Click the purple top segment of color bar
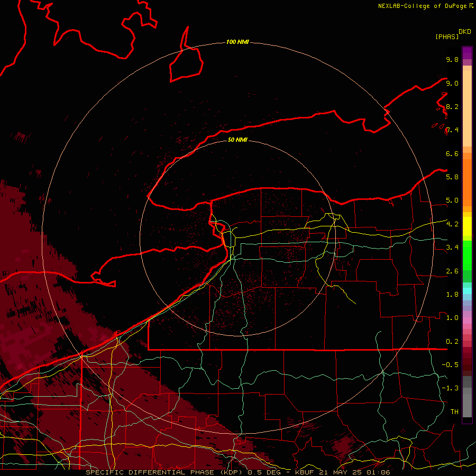Screen dimensions: 476x476 467,53
